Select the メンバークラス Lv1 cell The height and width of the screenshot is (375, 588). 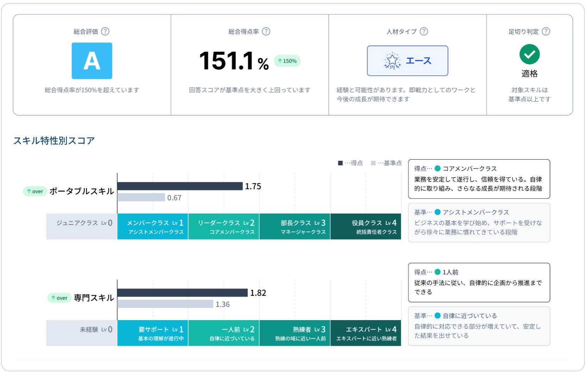pyautogui.click(x=153, y=227)
